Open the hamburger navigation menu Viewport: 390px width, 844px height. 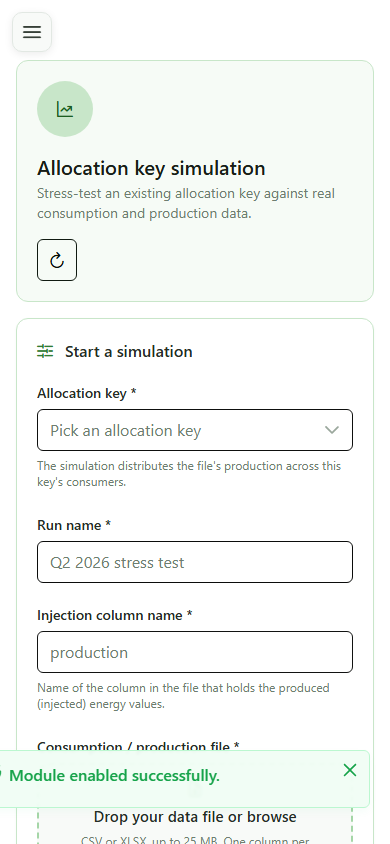pyautogui.click(x=32, y=32)
